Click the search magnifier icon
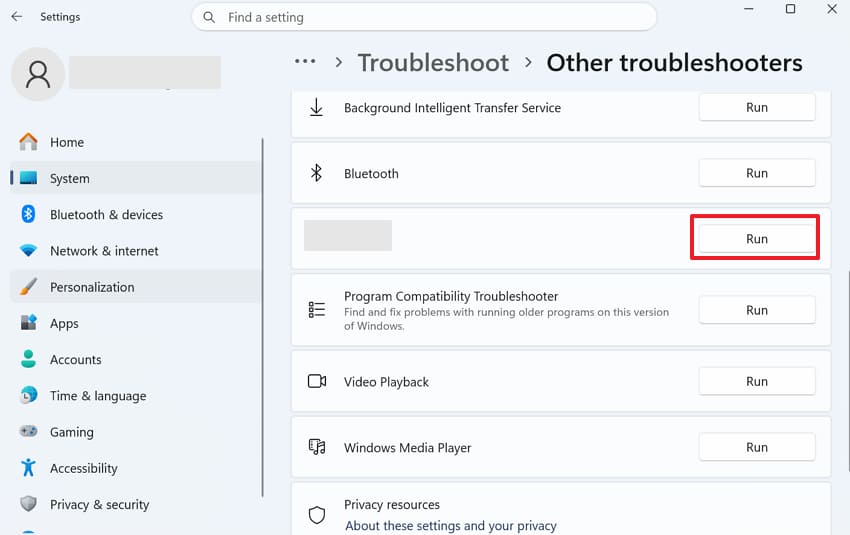The width and height of the screenshot is (850, 535). pos(209,17)
